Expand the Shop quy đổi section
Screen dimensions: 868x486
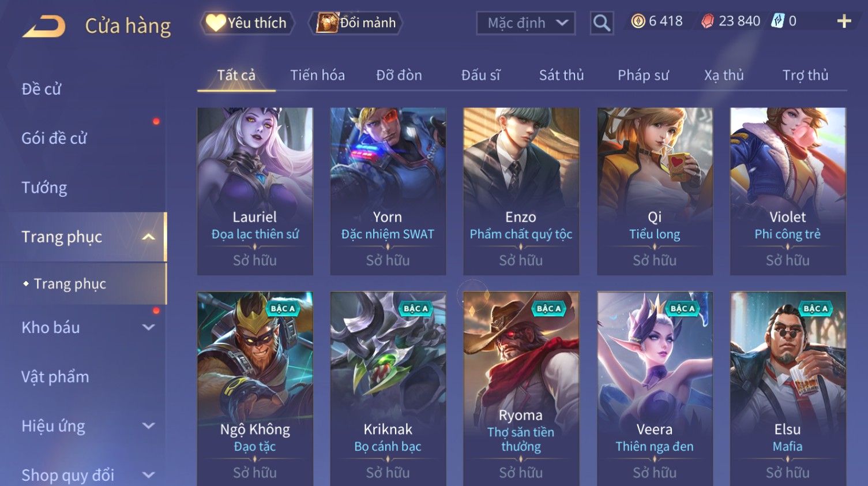coord(148,475)
